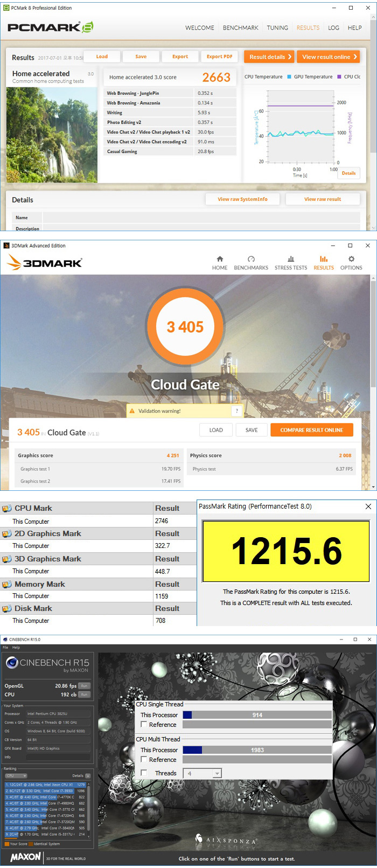Open the CPU ranking dropdown in Cinebench
377x868 pixels.
[16, 776]
